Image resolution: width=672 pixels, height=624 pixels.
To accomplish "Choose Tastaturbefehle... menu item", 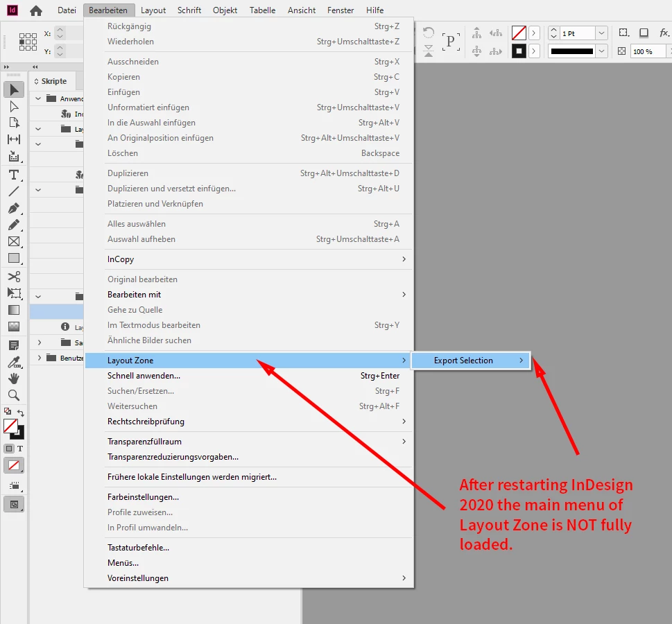I will 249,548.
